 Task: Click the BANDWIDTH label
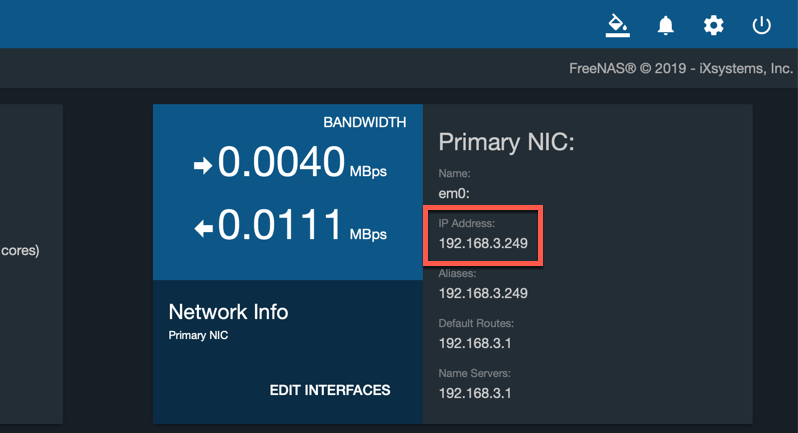pos(364,123)
